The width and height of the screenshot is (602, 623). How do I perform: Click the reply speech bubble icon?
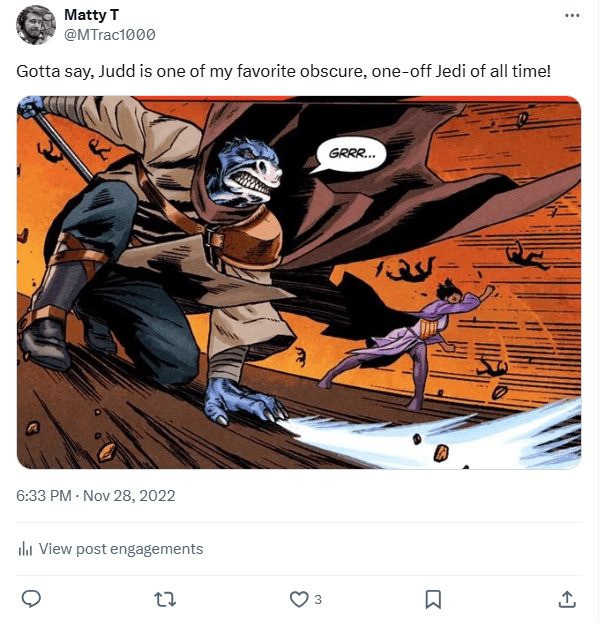(x=32, y=599)
